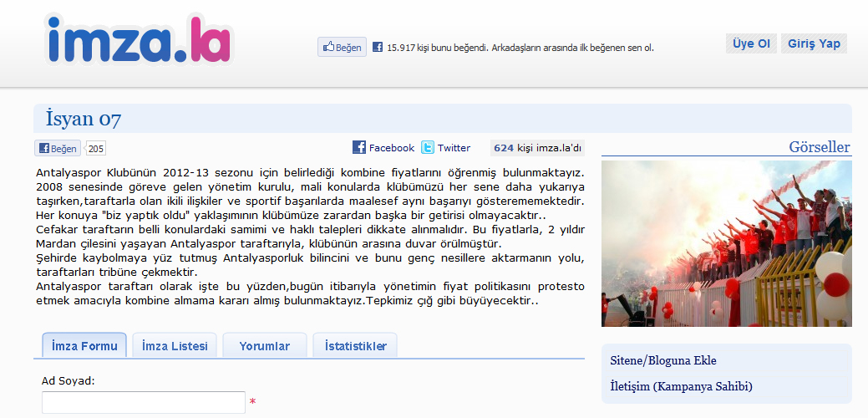Click the Facebook share icon

pyautogui.click(x=359, y=147)
